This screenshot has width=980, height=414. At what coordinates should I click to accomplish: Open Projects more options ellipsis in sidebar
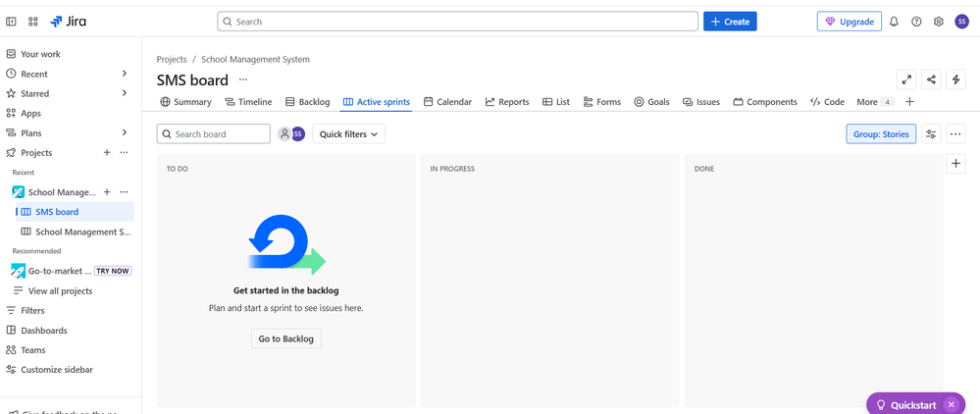[124, 153]
